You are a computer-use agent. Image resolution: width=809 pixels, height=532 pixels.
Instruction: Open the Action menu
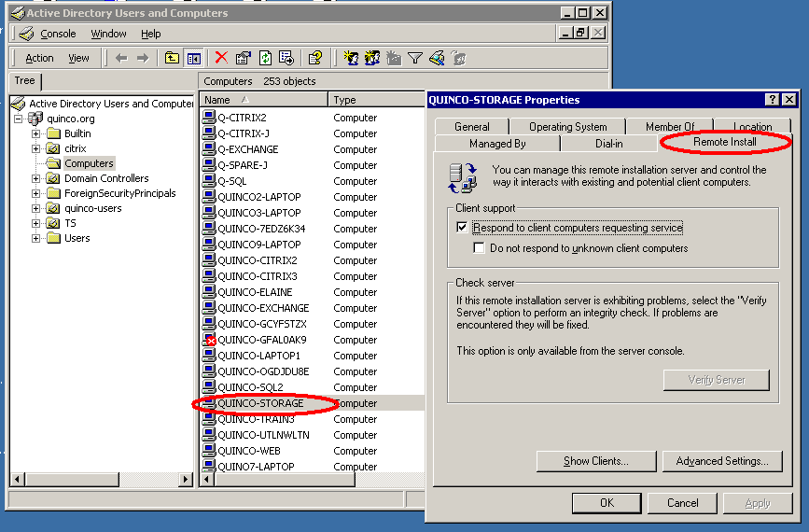tap(40, 58)
